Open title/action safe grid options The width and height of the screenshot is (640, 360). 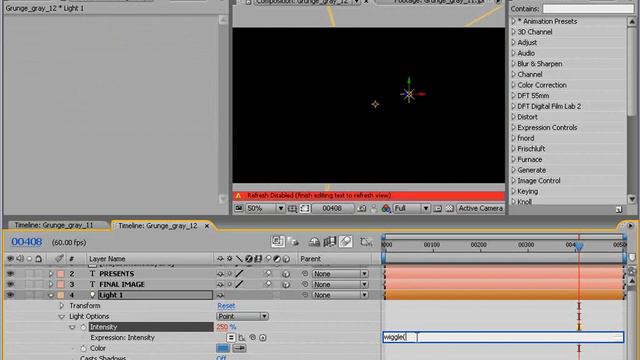coord(292,209)
